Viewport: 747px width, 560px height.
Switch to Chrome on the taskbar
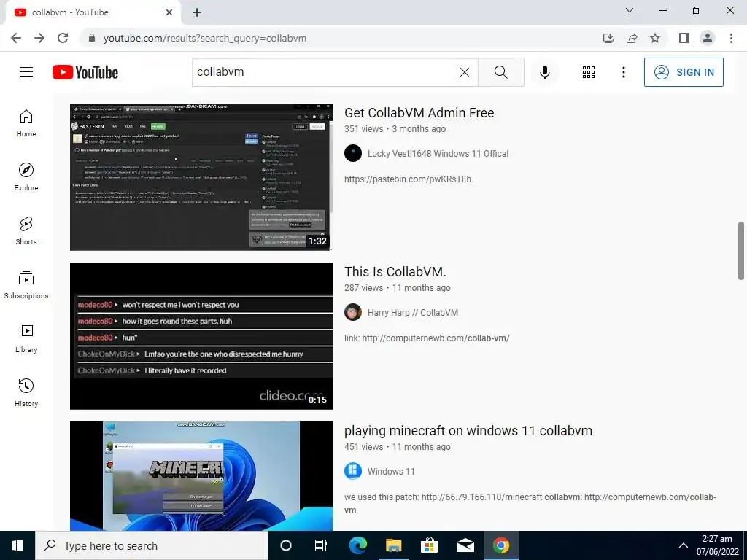(500, 545)
